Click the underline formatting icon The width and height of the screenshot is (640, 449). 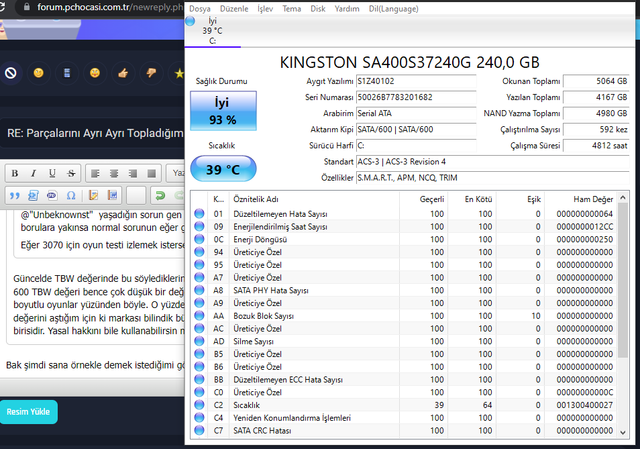[x=52, y=173]
